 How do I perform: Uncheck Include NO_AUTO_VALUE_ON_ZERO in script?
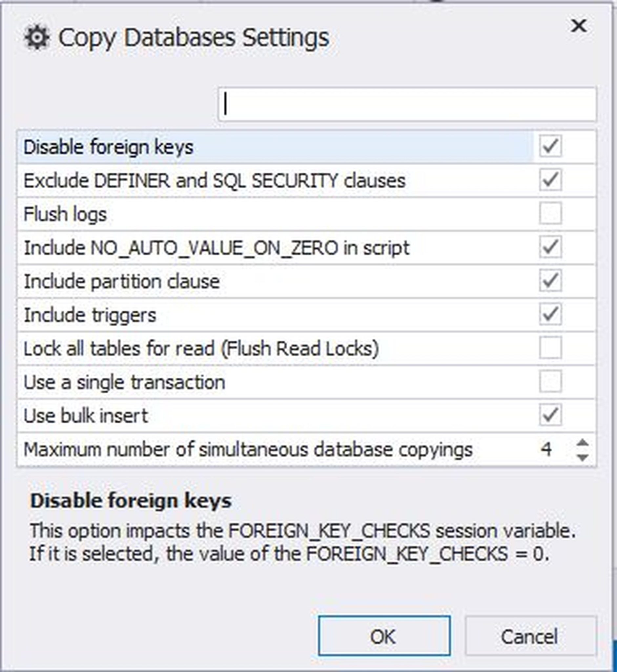coord(551,247)
